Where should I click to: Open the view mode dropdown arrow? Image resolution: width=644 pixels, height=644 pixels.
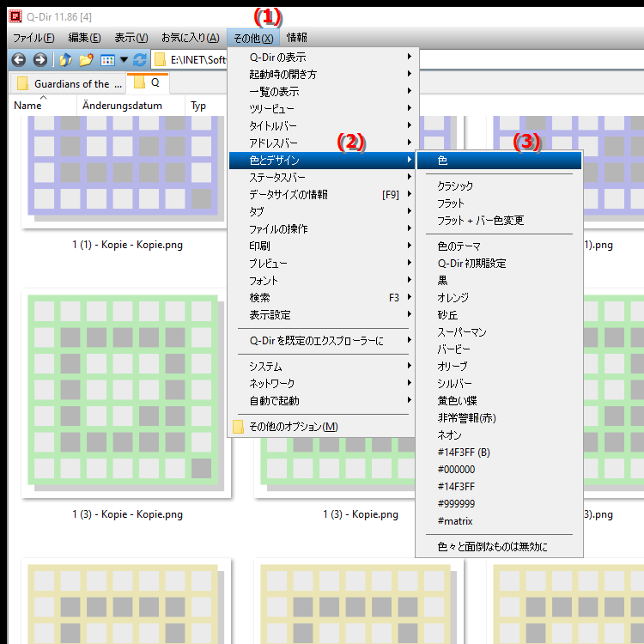124,60
